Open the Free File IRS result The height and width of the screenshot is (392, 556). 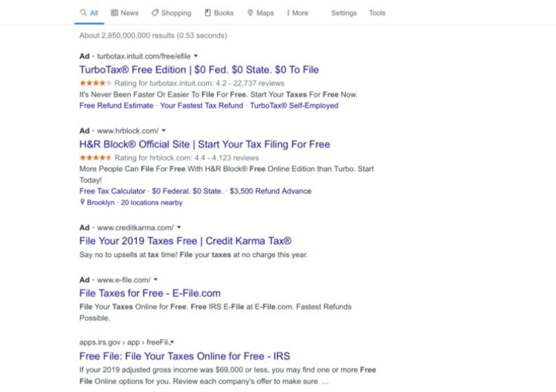184,356
